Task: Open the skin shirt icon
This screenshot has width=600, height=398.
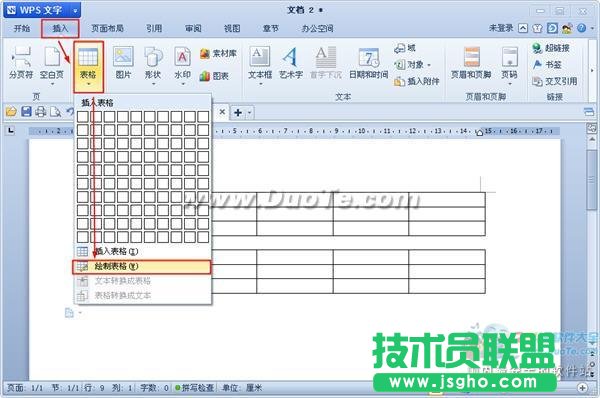Action: click(538, 28)
